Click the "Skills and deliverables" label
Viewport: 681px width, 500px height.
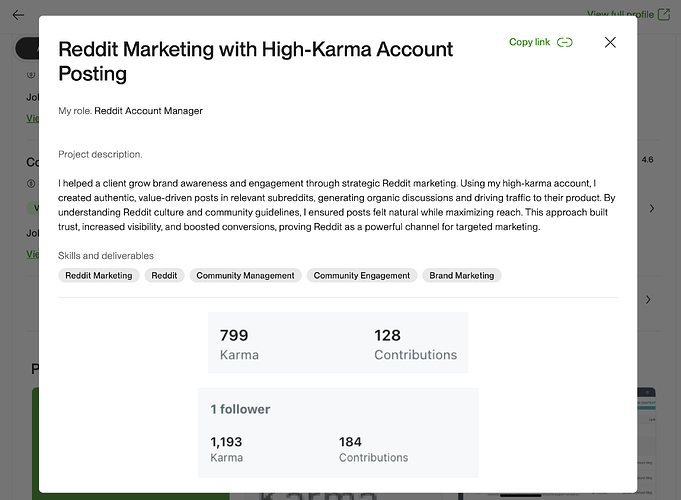[106, 256]
